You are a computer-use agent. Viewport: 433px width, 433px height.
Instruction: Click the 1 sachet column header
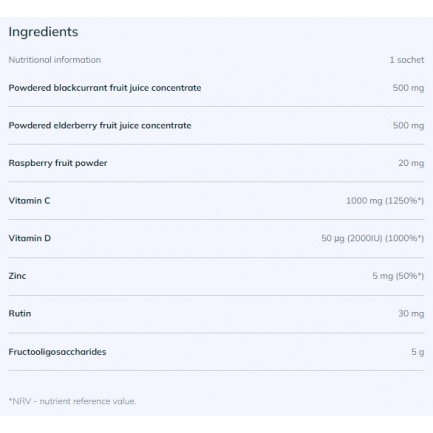[407, 60]
